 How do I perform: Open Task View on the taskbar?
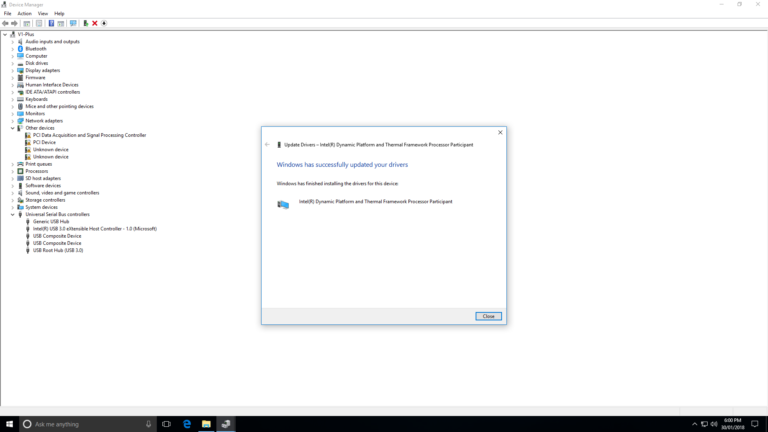click(x=167, y=424)
